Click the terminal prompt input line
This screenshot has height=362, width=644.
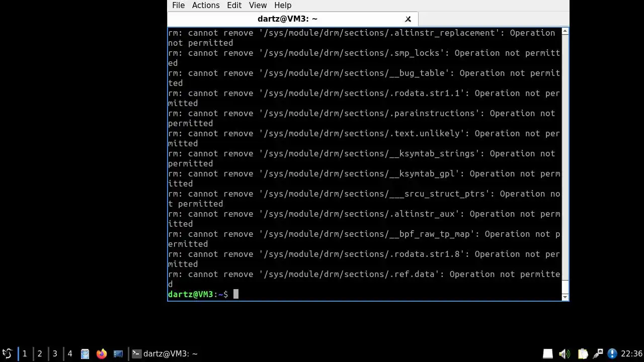pos(364,294)
